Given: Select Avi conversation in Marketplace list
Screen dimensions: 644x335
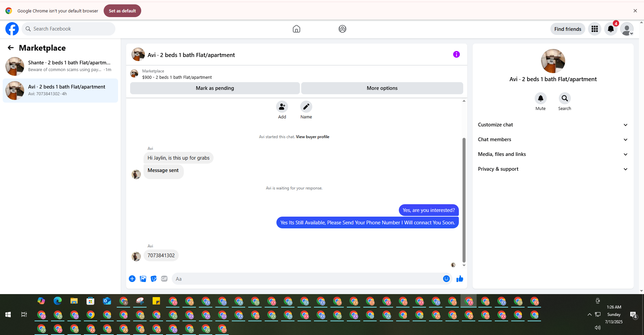Looking at the screenshot, I should pyautogui.click(x=60, y=90).
